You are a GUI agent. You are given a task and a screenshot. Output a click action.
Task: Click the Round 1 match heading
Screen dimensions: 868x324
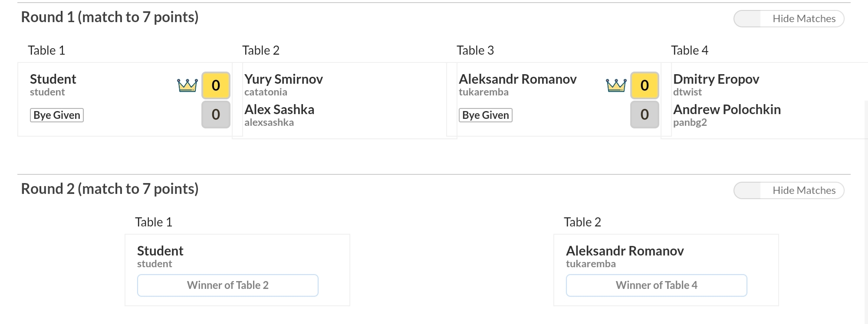(110, 17)
